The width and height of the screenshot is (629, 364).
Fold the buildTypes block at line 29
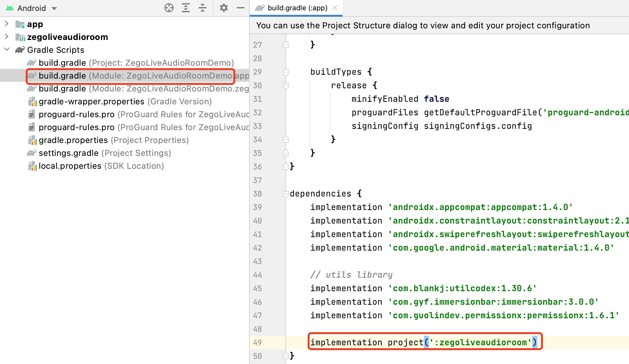[285, 72]
